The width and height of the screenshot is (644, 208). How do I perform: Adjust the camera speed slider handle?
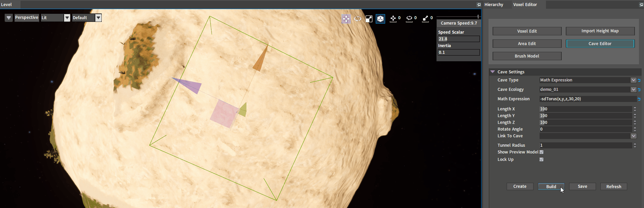478,16
